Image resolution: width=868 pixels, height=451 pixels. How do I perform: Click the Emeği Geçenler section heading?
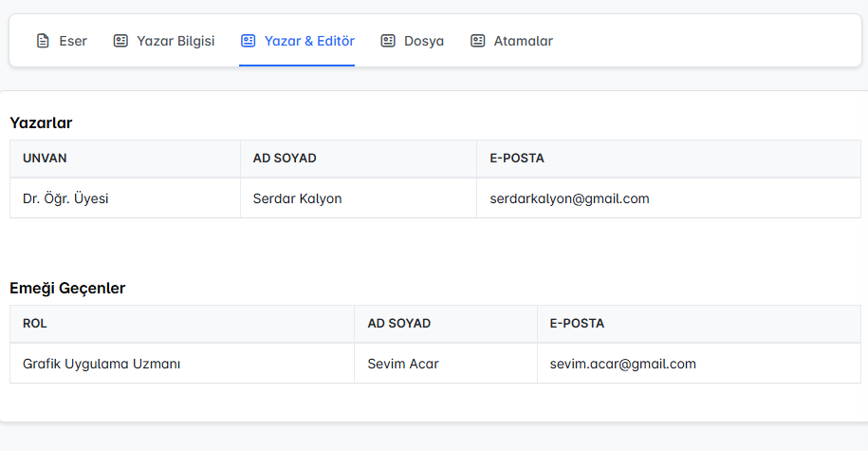coord(67,288)
